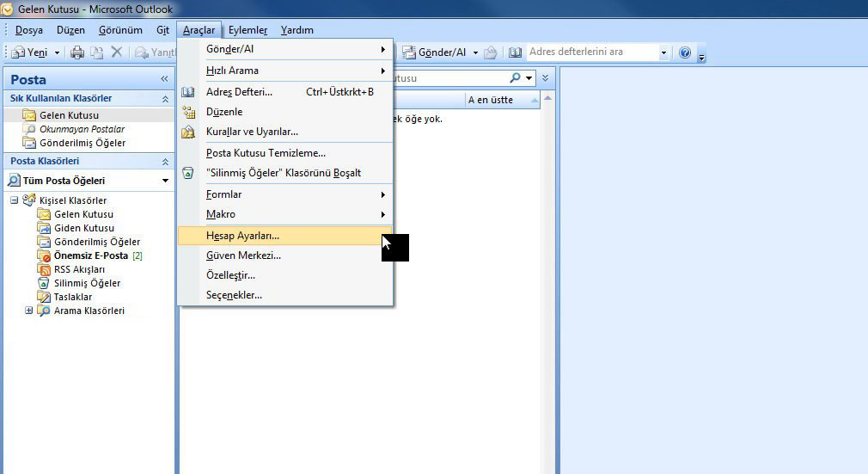
Task: Select Önemsiz E-Posta folder
Action: click(x=91, y=255)
